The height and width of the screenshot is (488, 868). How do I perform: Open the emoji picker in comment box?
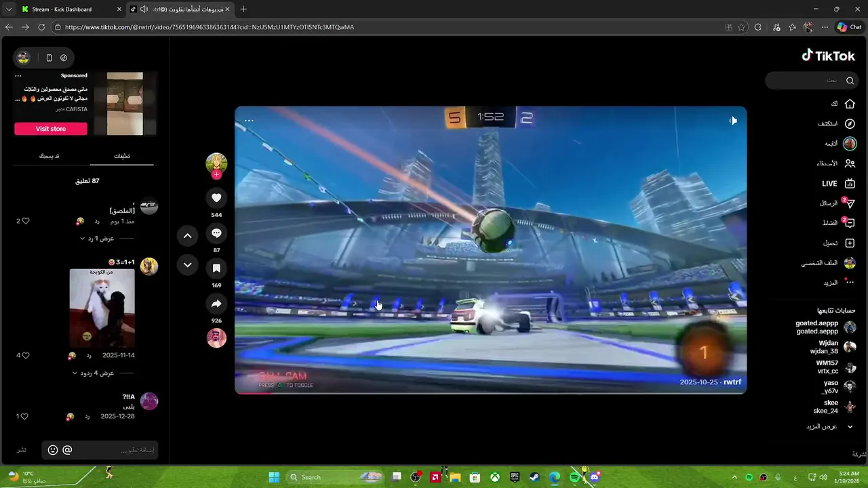[x=53, y=450]
